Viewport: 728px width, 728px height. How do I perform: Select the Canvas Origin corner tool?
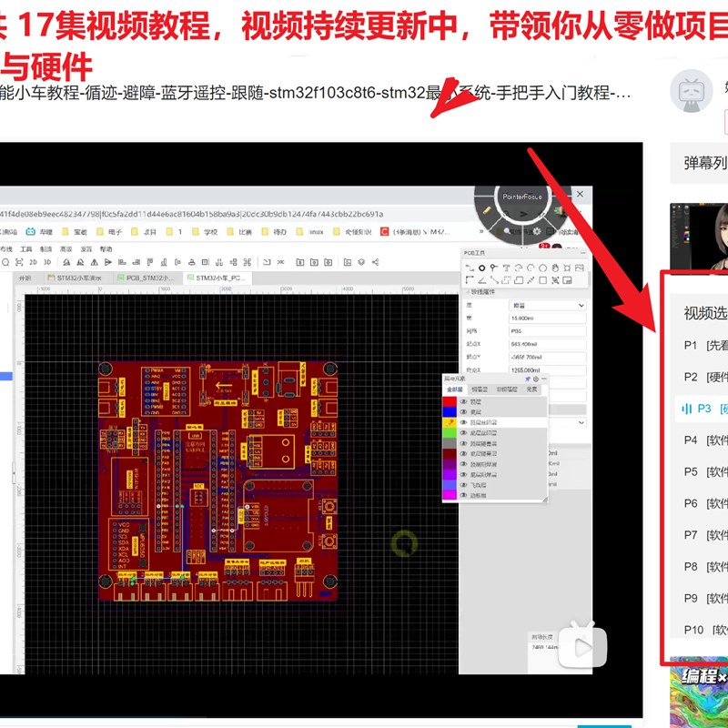[x=470, y=280]
